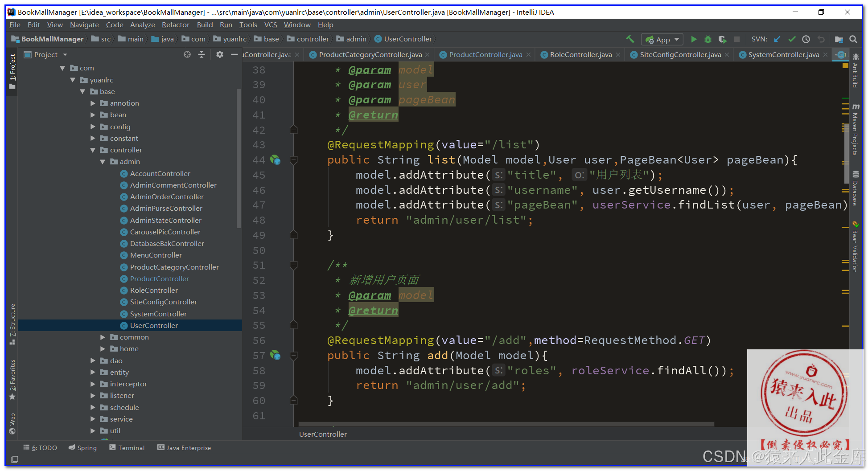Open the 6: TODO tool window

[40, 448]
